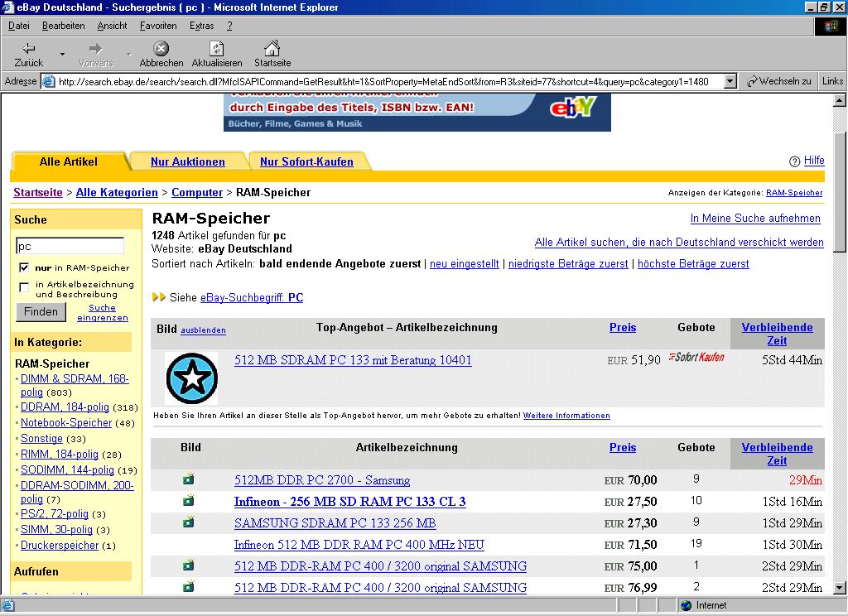
Task: Open the Hilfe link
Action: (814, 160)
